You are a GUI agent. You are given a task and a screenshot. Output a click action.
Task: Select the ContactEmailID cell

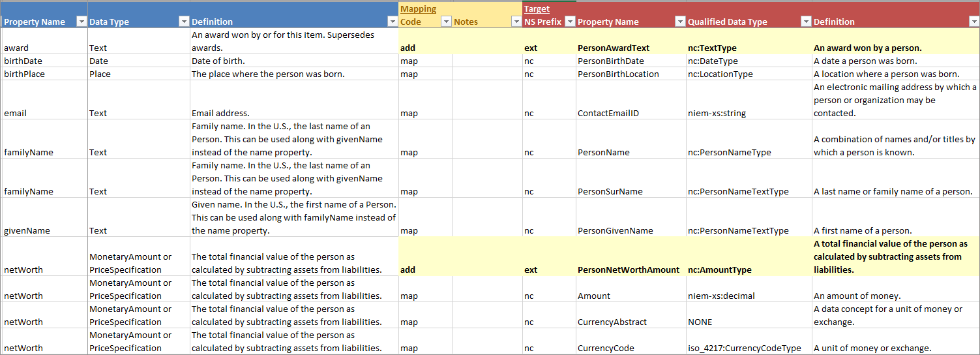coord(631,100)
